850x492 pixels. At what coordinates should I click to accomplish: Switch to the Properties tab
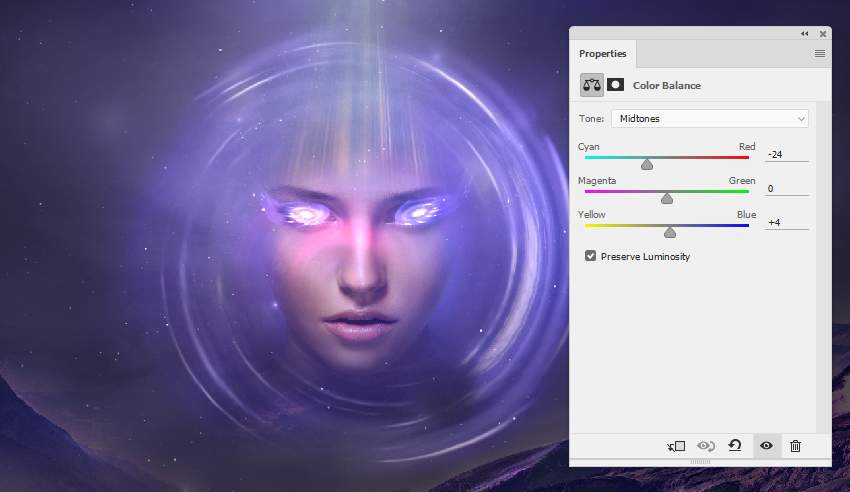[603, 53]
